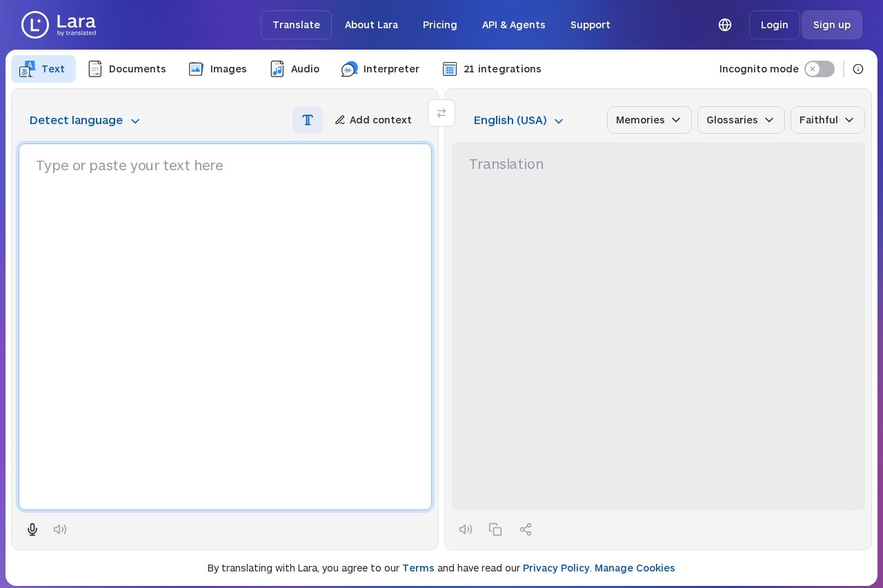Open the Faithful style dropdown
This screenshot has height=588, width=883.
click(x=827, y=120)
